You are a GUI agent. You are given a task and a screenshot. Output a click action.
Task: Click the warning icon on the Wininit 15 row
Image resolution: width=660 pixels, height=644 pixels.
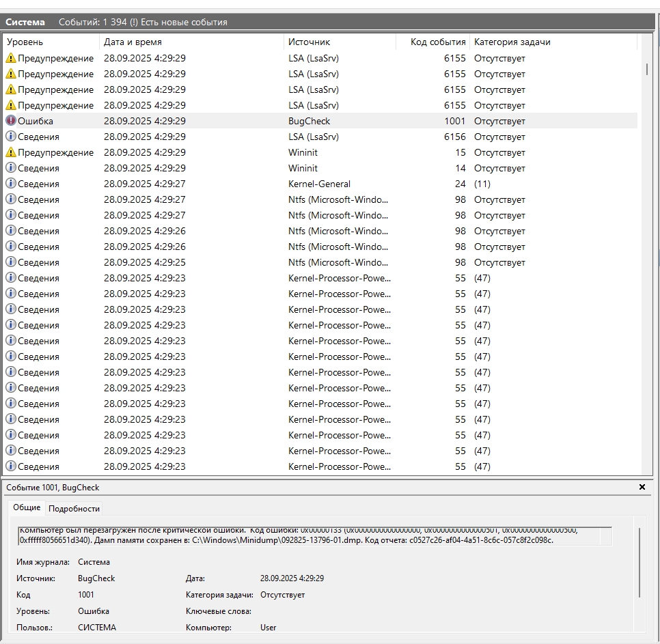(10, 152)
